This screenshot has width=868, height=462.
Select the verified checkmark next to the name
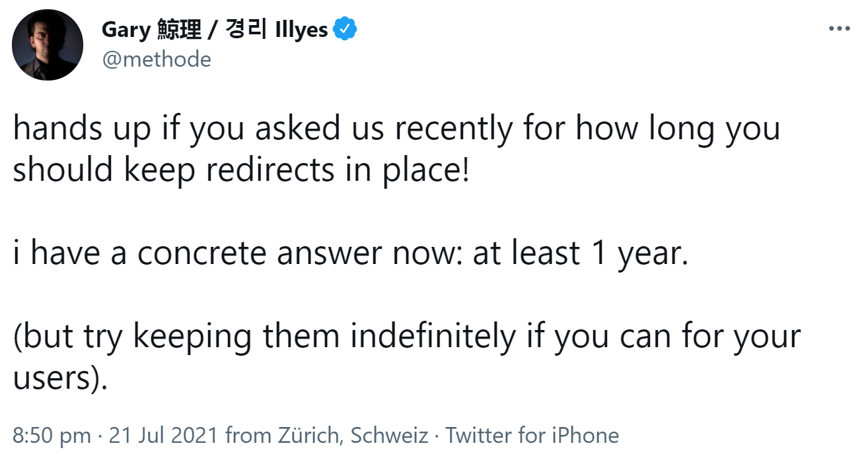pyautogui.click(x=346, y=28)
